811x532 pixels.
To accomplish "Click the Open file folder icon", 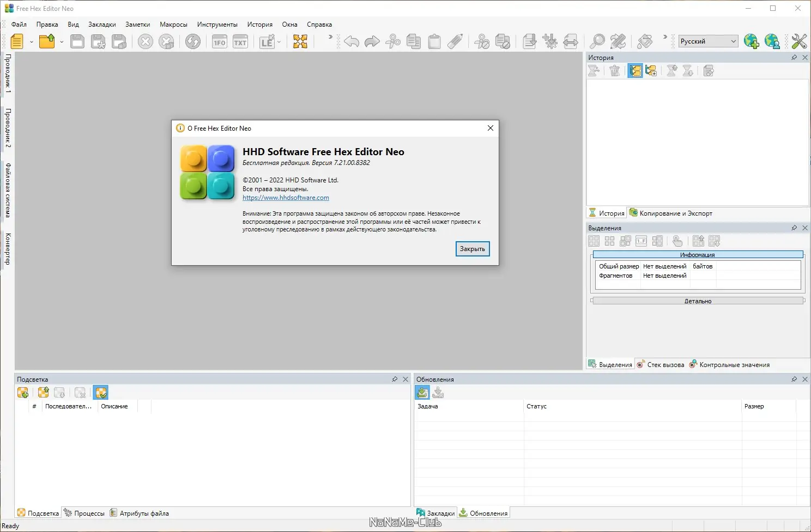I will point(47,41).
